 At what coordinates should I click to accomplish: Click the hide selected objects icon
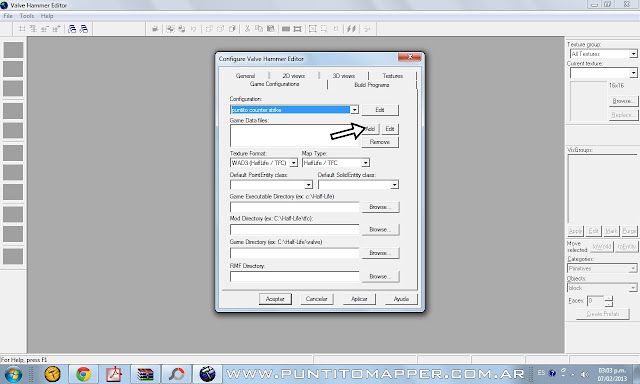click(x=209, y=29)
